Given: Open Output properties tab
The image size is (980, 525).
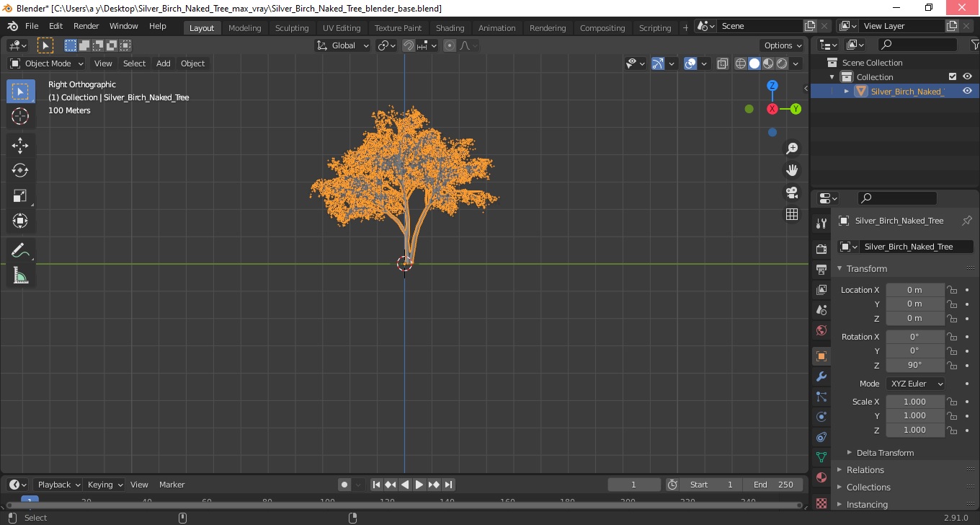Looking at the screenshot, I should click(x=821, y=269).
